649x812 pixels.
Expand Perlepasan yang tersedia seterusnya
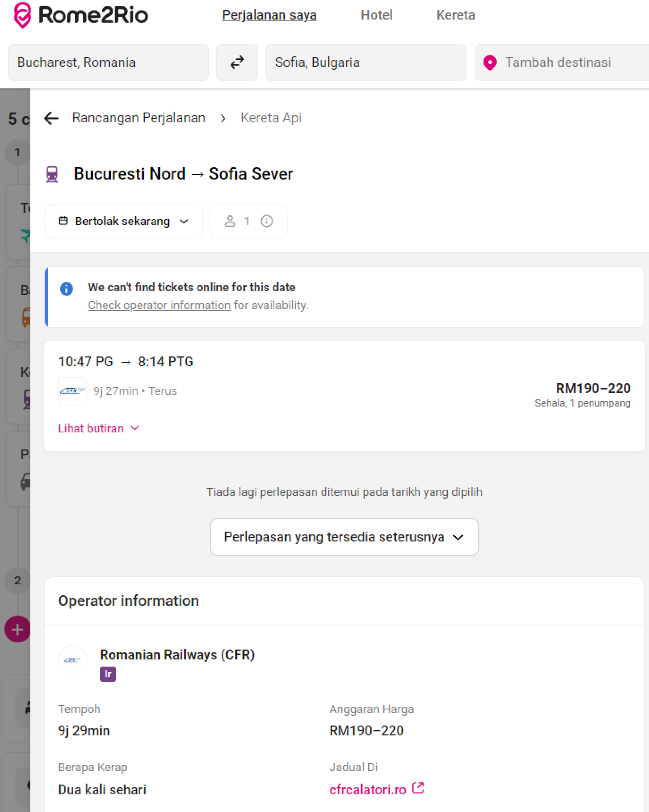[x=344, y=537]
